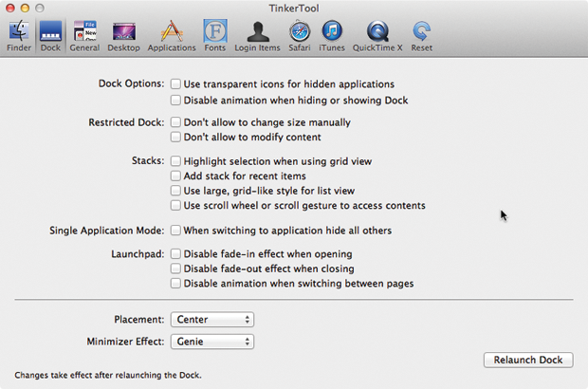Click the relaunching the Dock notice text

[108, 375]
